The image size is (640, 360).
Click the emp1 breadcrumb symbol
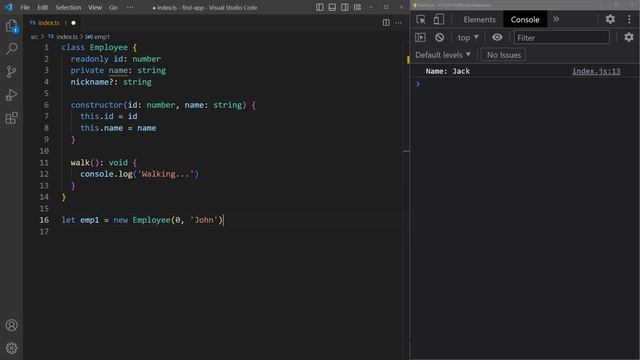[98, 37]
